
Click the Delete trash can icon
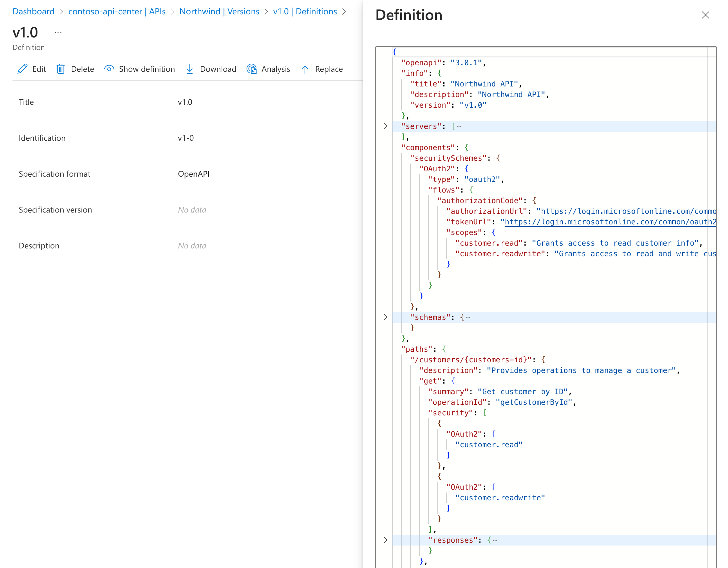tap(61, 69)
